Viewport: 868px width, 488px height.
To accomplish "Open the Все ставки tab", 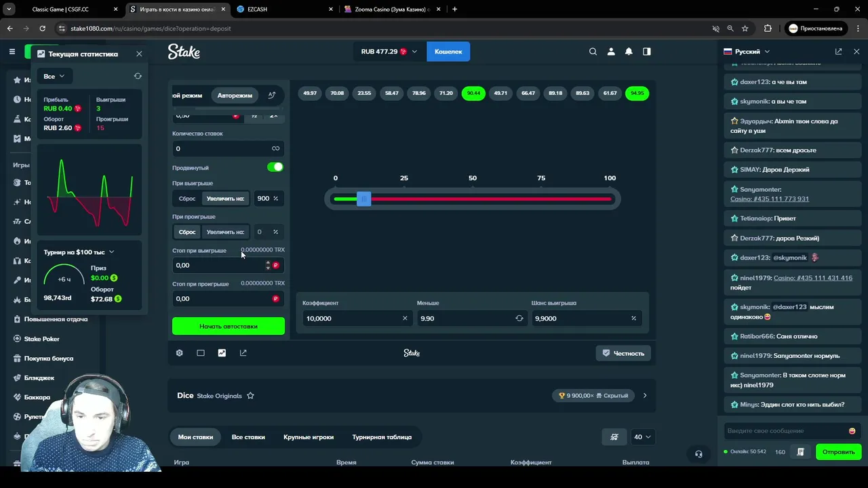I will (x=248, y=437).
